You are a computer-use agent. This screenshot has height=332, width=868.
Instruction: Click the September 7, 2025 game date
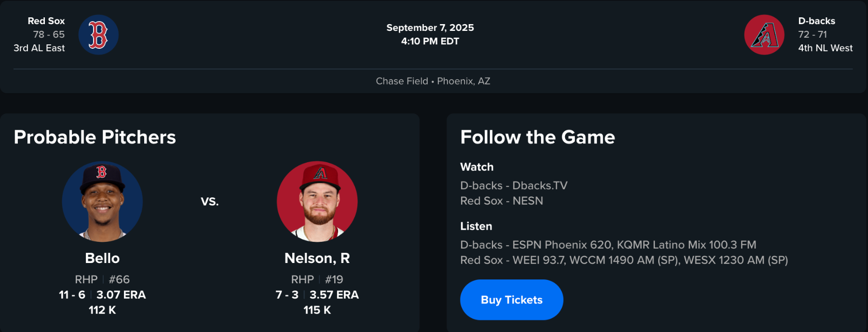430,28
